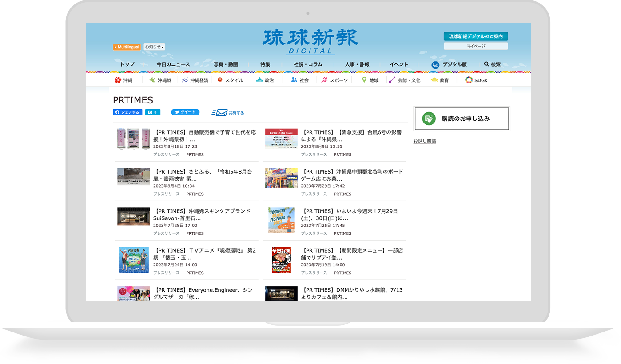The image size is (621, 364).
Task: Open the 写真・動画 section
Action: click(226, 64)
